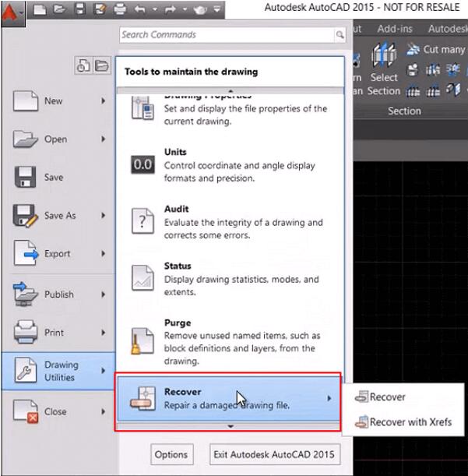
Task: Select Drawing Utilities in the application menu
Action: coord(58,371)
